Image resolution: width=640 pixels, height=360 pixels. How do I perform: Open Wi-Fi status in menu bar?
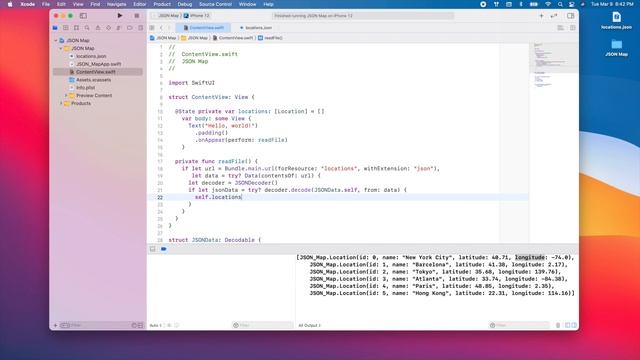pyautogui.click(x=548, y=4)
